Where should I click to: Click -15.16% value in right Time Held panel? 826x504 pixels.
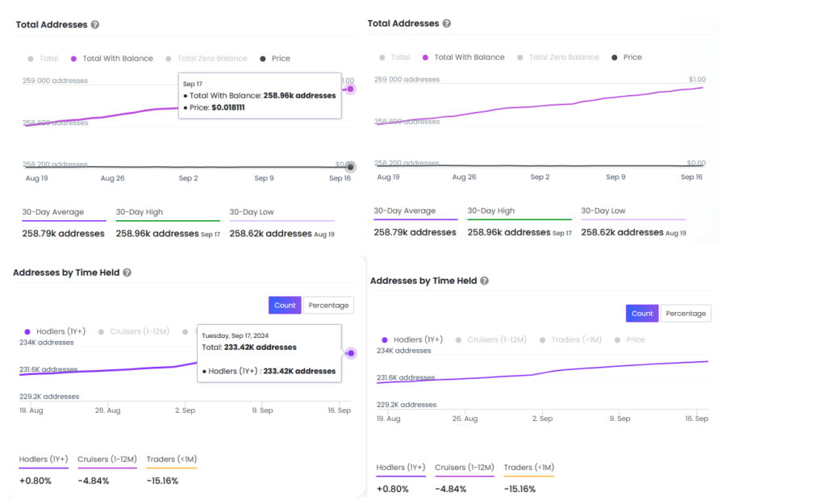pos(519,489)
